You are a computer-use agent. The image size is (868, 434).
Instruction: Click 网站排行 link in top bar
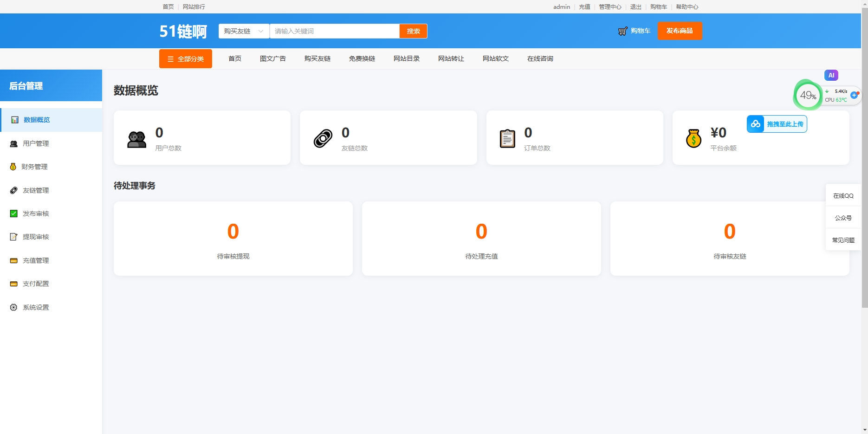(194, 6)
